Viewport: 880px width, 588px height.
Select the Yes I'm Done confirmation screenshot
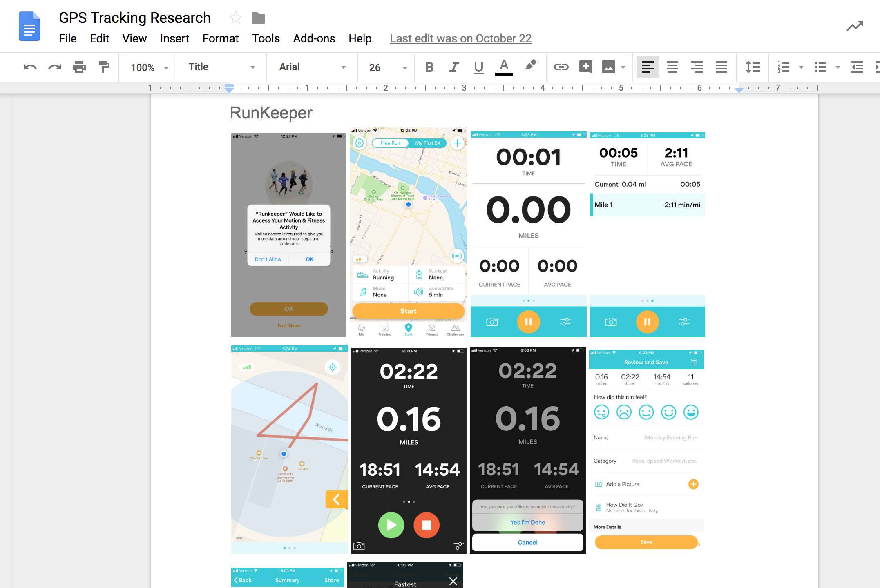pyautogui.click(x=528, y=450)
